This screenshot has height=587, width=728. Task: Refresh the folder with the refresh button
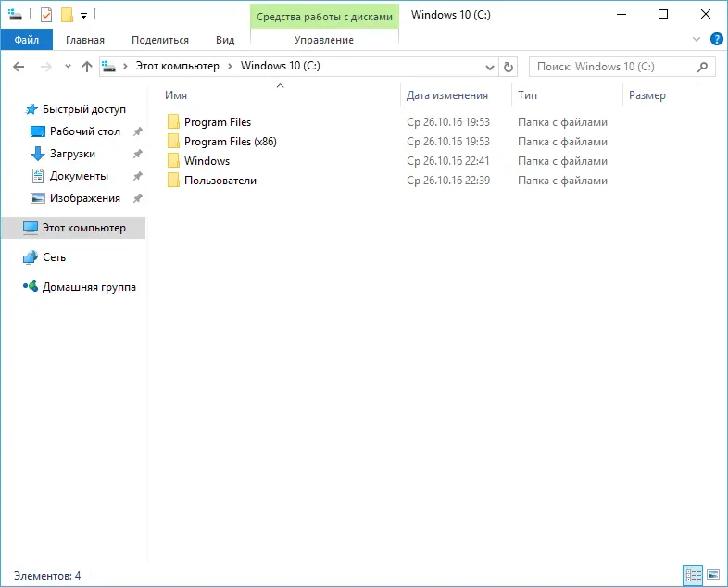coord(508,67)
